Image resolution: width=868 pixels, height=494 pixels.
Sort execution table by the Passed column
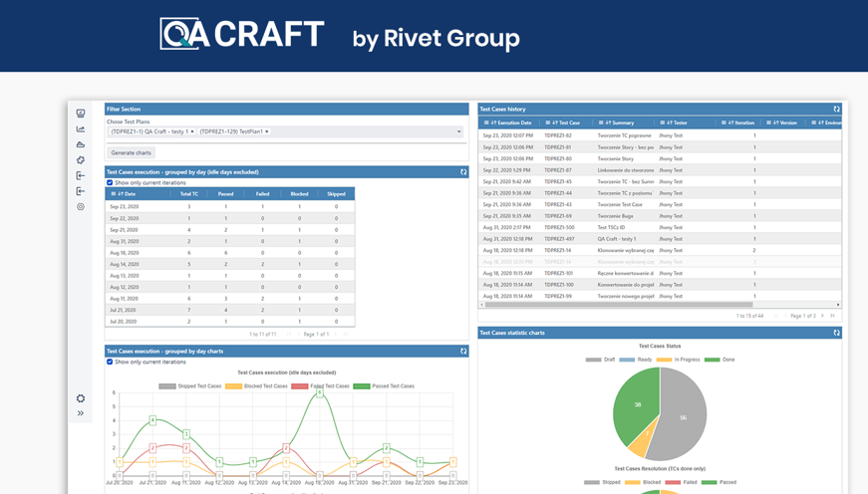[x=225, y=194]
